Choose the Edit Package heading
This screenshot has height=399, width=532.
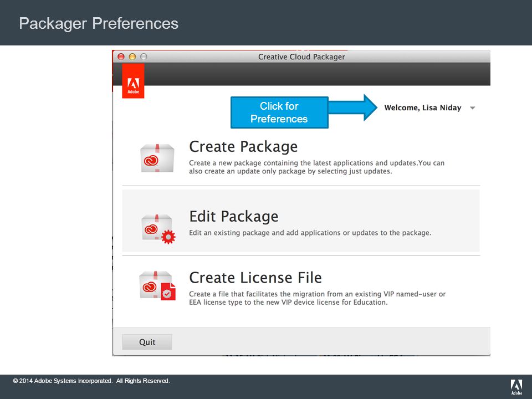pyautogui.click(x=234, y=217)
